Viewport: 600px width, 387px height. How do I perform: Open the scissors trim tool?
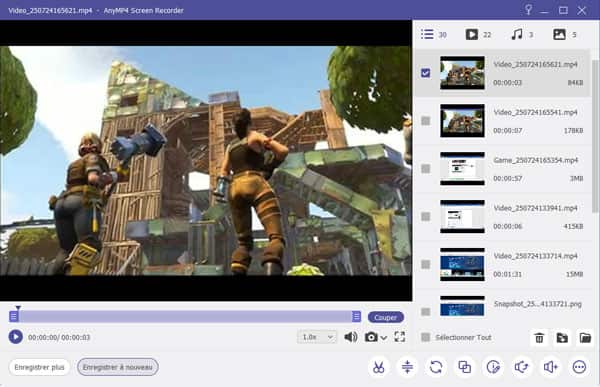(x=378, y=367)
